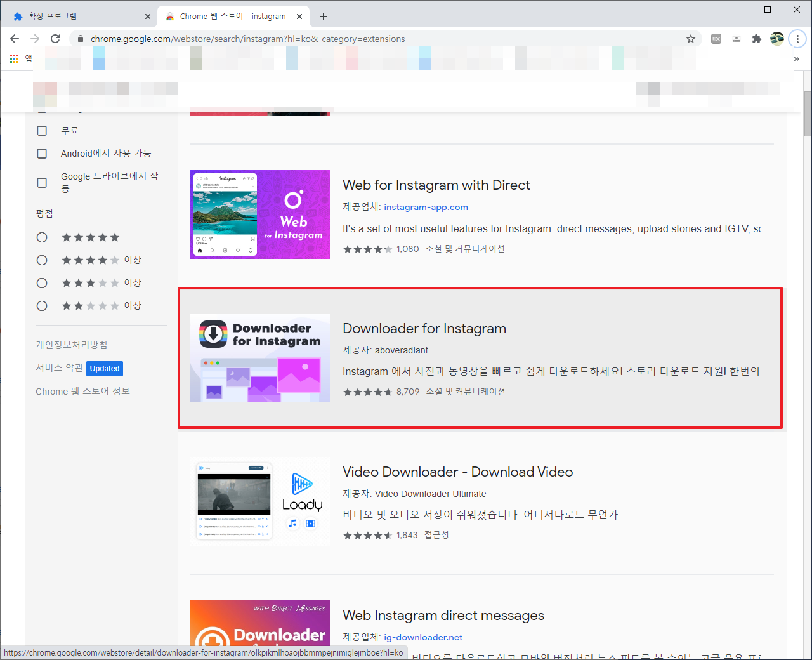
Task: Open the Web for Instagram with Direct thumbnail
Action: pos(260,214)
